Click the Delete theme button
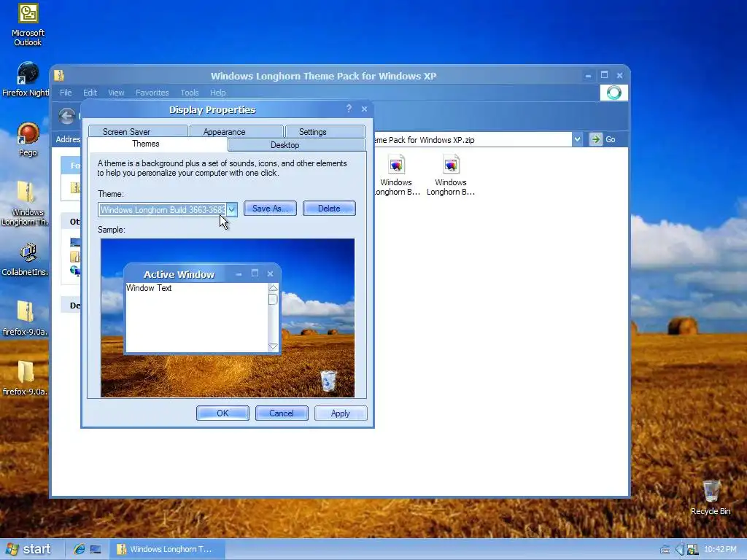This screenshot has width=747, height=560. click(x=329, y=208)
